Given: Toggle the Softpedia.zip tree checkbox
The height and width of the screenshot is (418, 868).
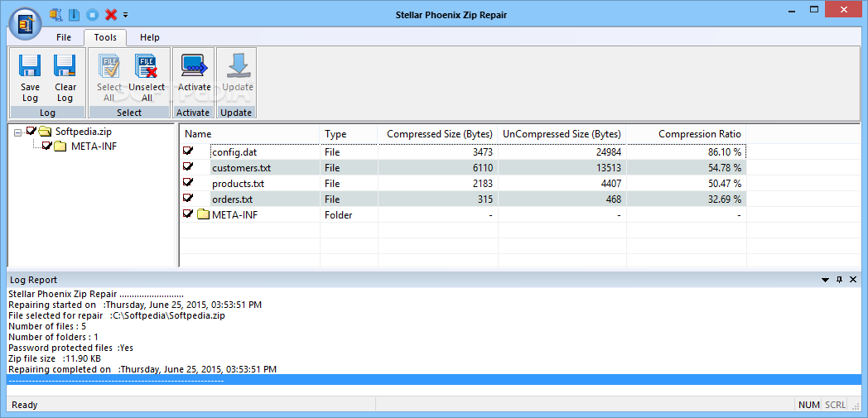Looking at the screenshot, I should [31, 131].
